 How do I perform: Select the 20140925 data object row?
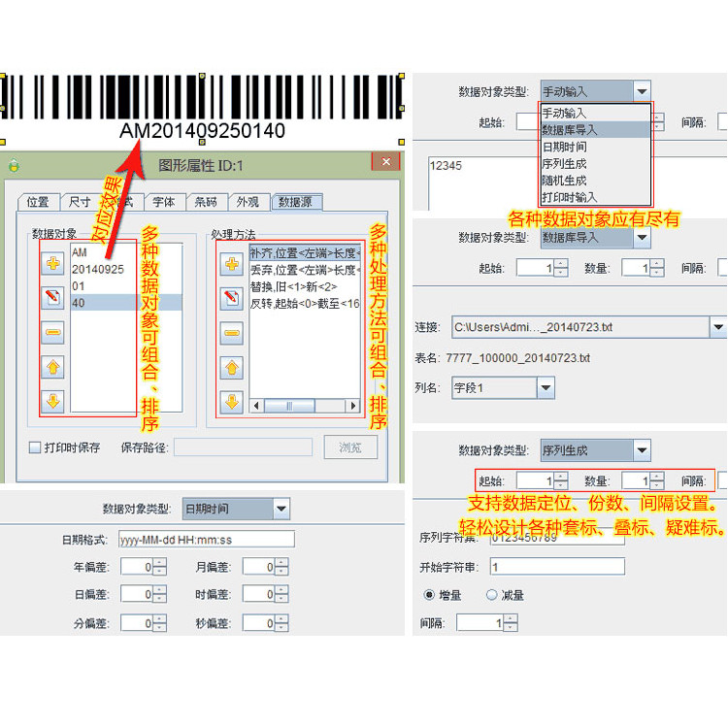click(126, 269)
